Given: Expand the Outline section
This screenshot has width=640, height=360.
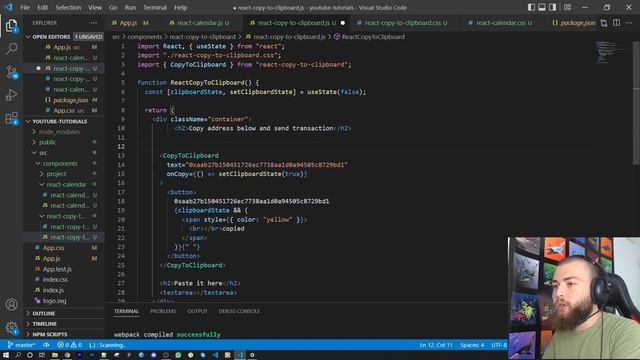Looking at the screenshot, I should point(64,313).
